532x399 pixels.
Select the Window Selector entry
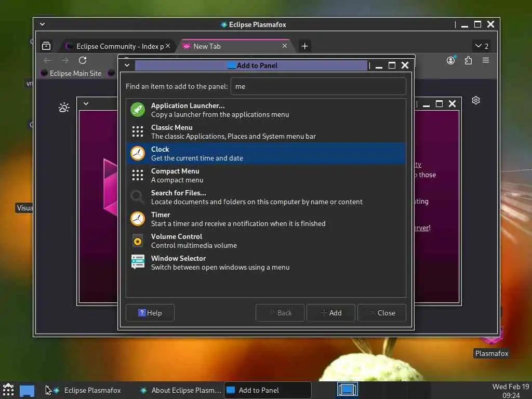coord(266,262)
